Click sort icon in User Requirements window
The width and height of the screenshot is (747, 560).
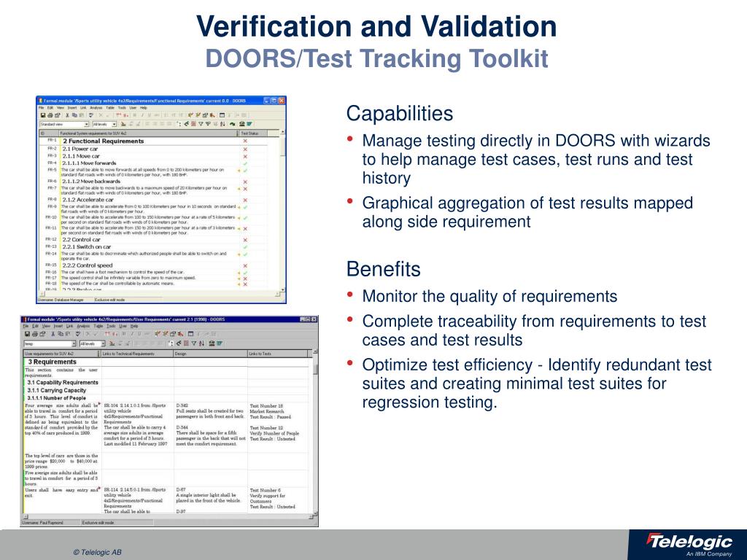tap(201, 343)
